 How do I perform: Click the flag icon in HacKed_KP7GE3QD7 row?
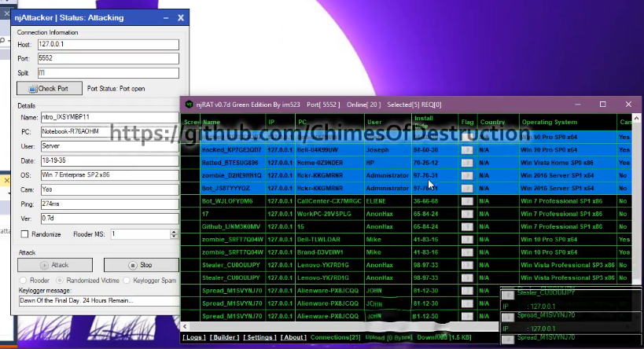467,150
